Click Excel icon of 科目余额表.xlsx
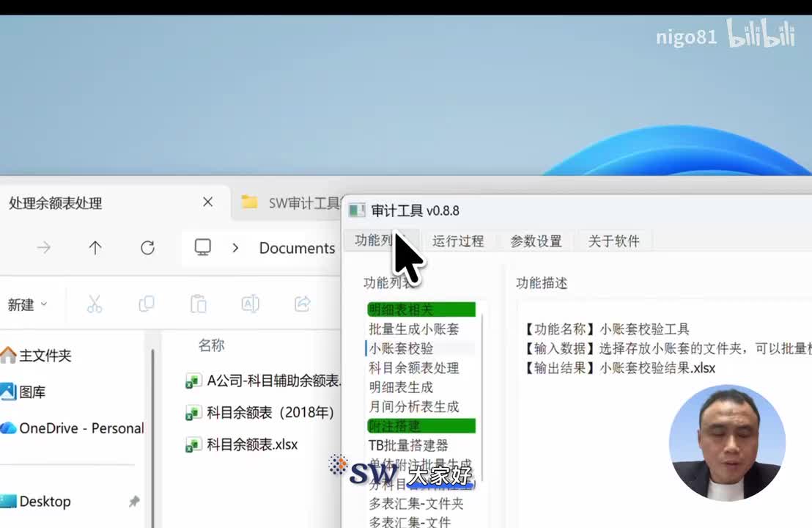The image size is (812, 528). 193,445
